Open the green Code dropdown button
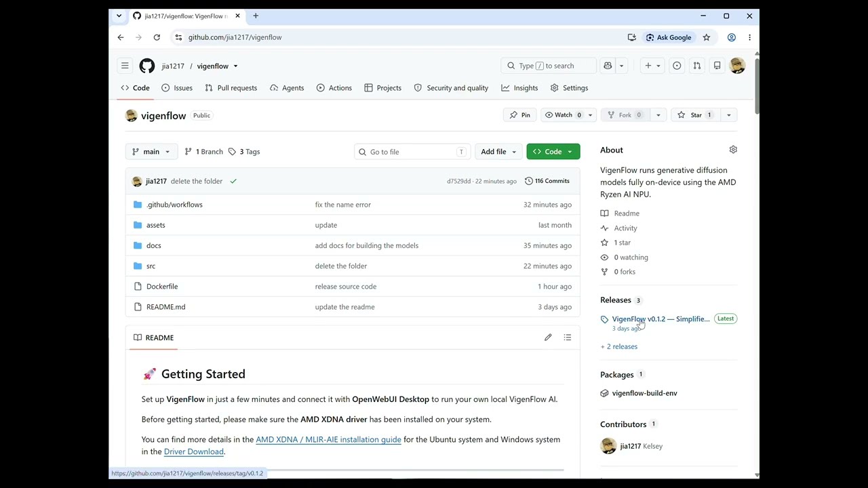The width and height of the screenshot is (868, 488). tap(553, 152)
